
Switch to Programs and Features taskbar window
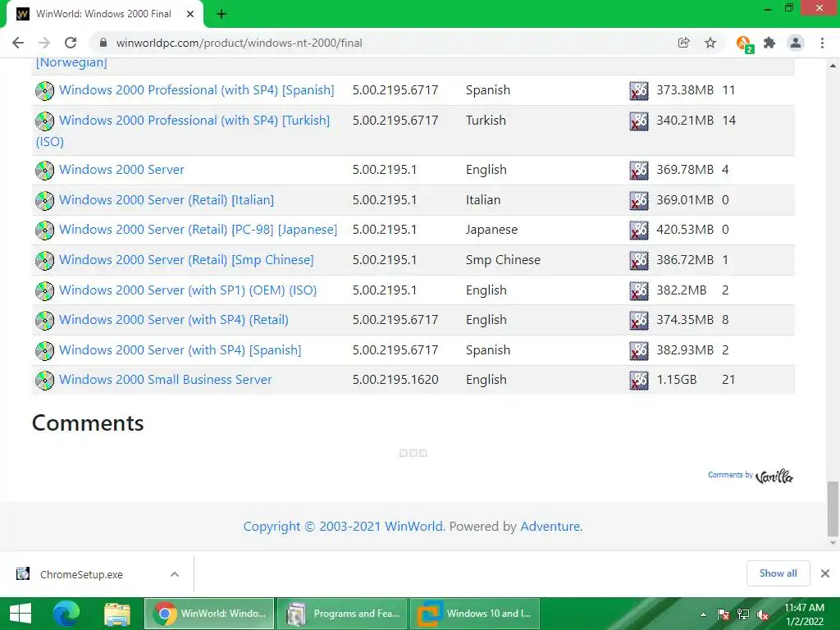pyautogui.click(x=342, y=614)
